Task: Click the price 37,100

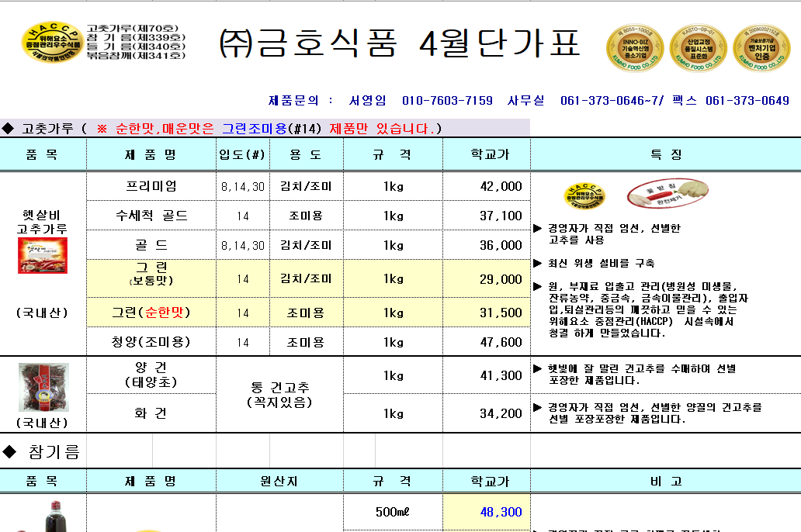Action: click(501, 216)
